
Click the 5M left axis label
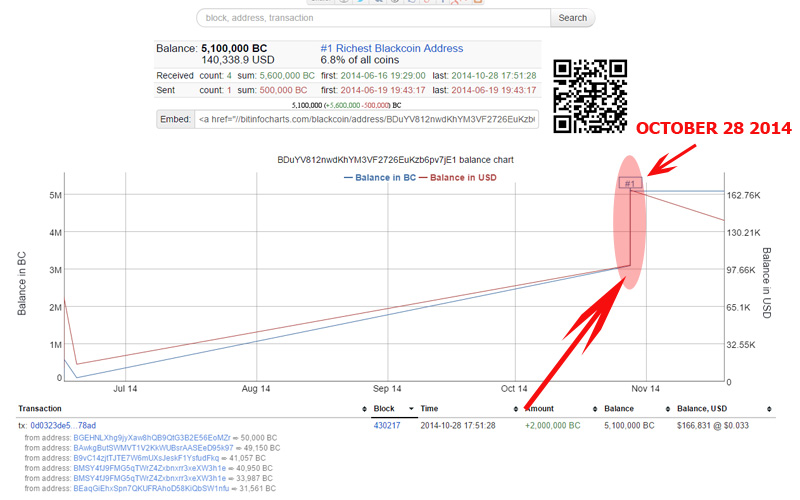(55, 195)
